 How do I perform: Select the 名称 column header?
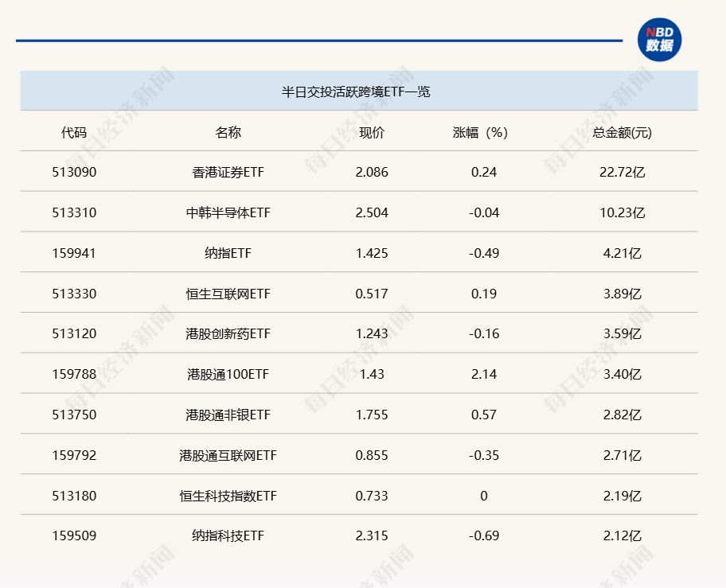[x=228, y=133]
